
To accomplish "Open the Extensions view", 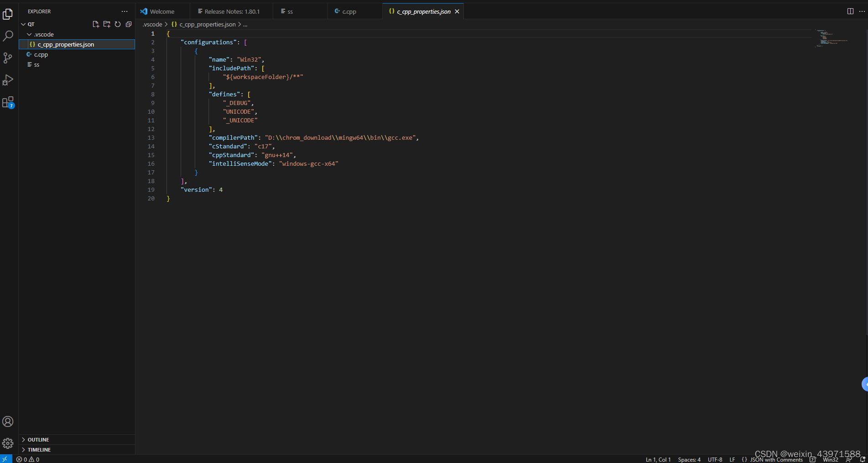I will (8, 102).
